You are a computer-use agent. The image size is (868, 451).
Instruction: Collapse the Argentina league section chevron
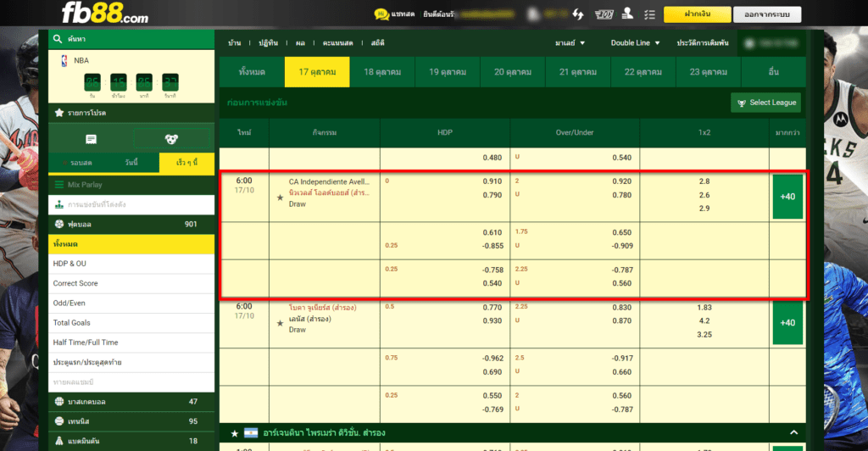(x=793, y=432)
